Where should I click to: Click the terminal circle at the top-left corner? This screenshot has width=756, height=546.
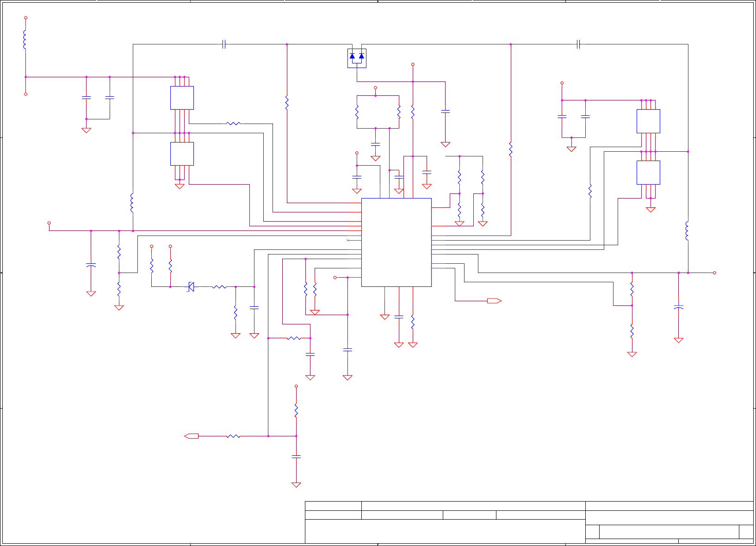coord(25,18)
